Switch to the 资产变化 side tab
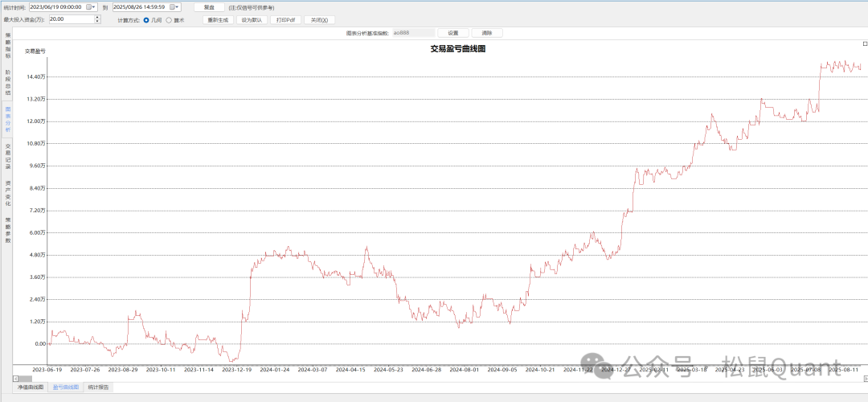The height and width of the screenshot is (402, 868). (x=8, y=193)
